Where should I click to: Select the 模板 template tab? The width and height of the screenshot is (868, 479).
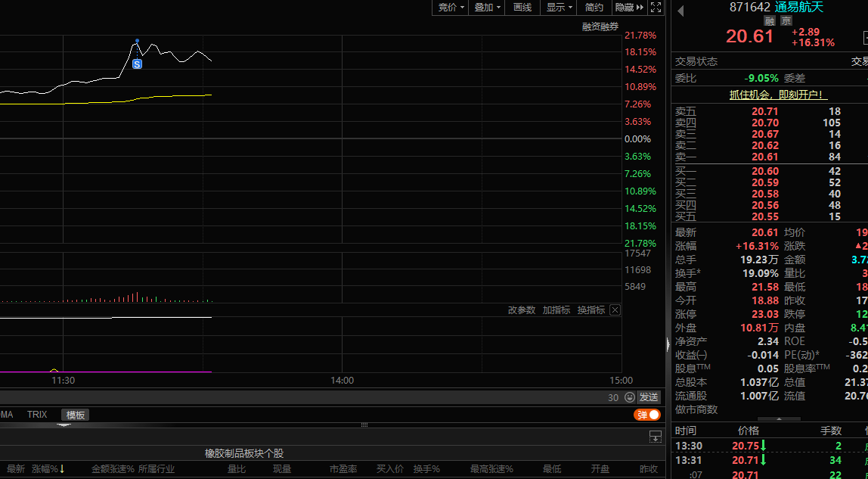click(x=76, y=415)
